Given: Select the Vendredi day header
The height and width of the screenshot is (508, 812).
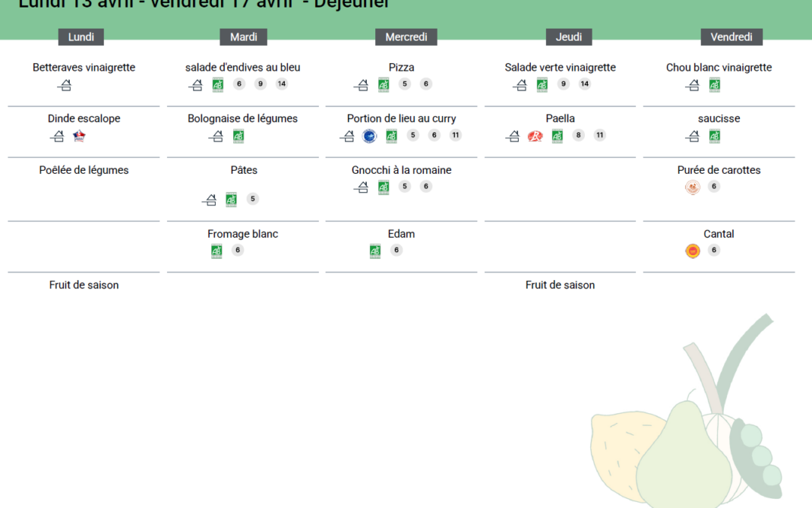Looking at the screenshot, I should [x=732, y=37].
